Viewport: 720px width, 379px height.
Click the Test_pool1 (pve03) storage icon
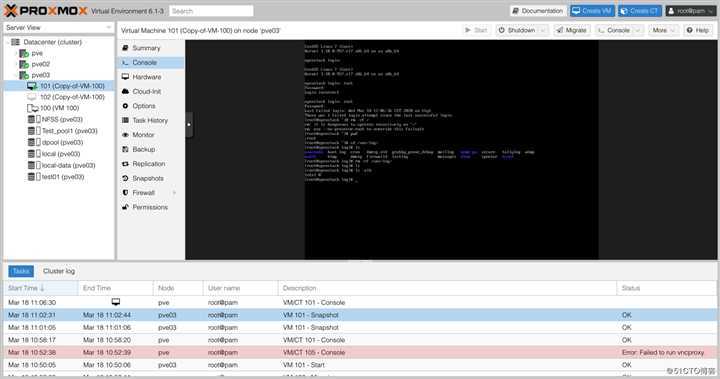tap(34, 131)
